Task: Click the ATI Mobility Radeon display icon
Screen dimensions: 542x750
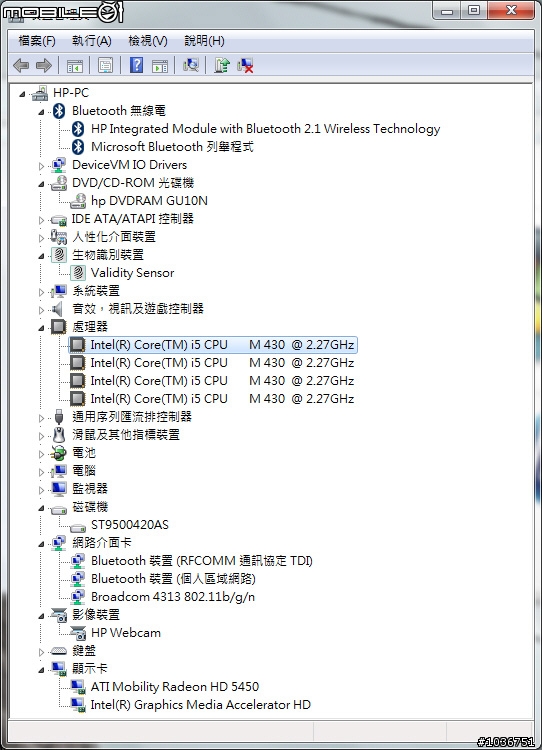Action: (78, 687)
